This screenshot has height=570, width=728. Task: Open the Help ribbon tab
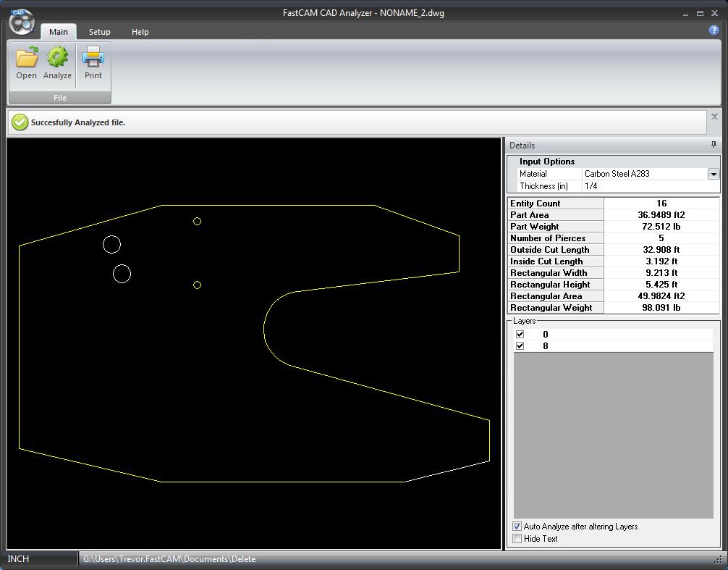click(140, 32)
